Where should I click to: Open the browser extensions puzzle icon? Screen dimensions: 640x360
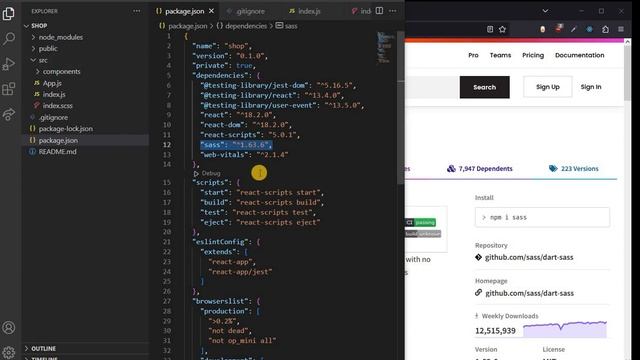click(605, 29)
